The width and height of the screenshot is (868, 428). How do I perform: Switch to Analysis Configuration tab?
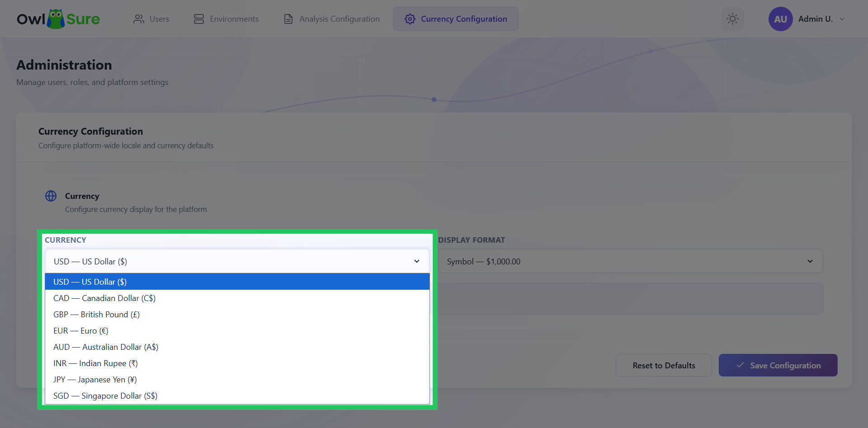point(332,19)
